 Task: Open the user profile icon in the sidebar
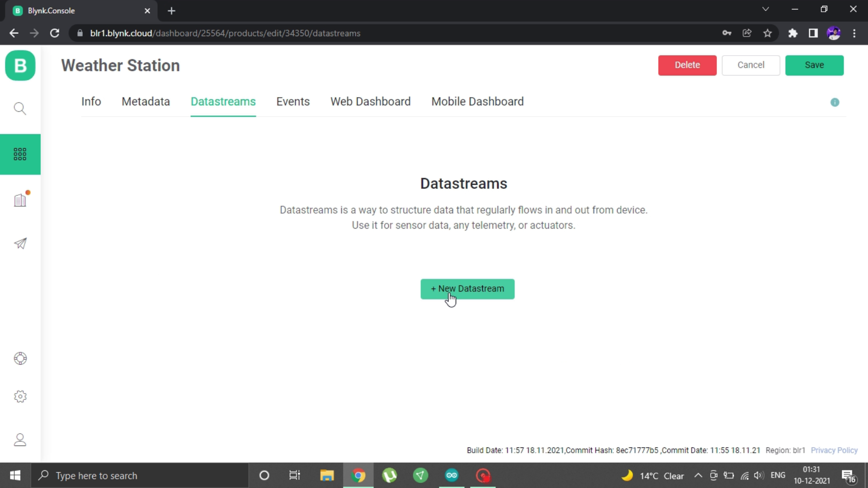[20, 440]
